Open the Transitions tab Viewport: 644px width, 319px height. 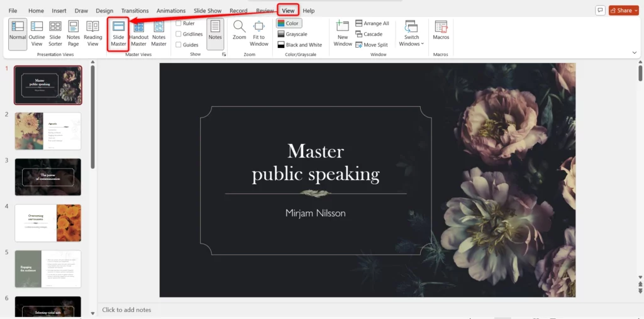pyautogui.click(x=135, y=11)
